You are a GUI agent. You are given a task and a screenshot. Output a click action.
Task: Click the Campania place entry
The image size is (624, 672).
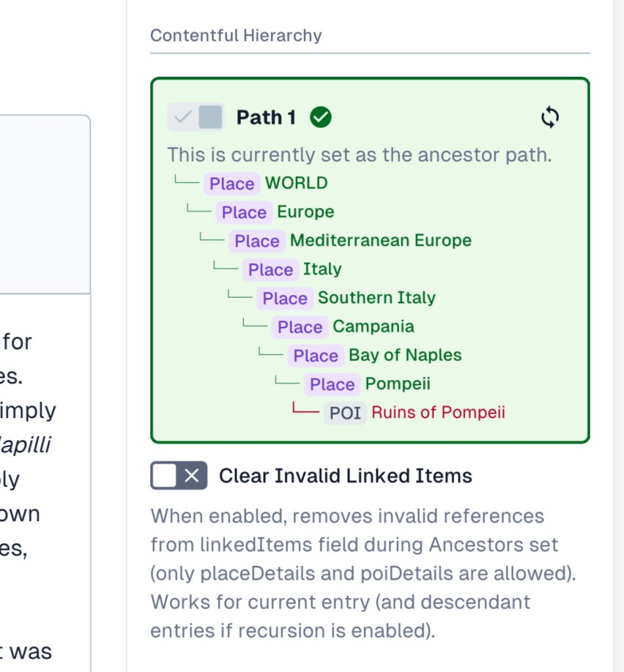pyautogui.click(x=373, y=327)
